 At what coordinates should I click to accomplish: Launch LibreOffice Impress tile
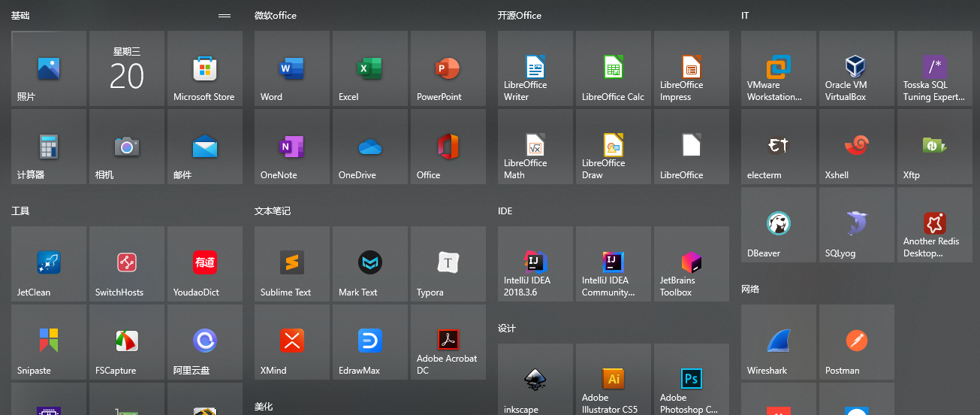692,68
